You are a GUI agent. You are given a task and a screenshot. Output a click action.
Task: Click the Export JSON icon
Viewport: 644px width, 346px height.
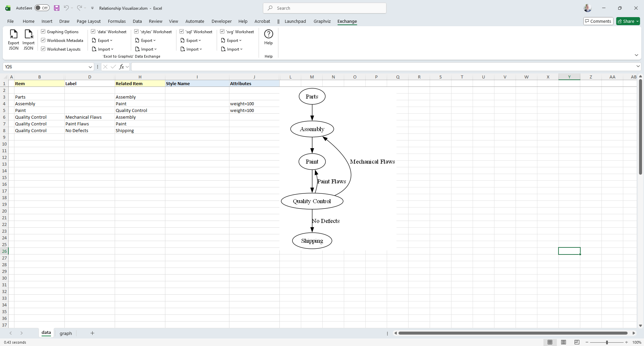13,35
